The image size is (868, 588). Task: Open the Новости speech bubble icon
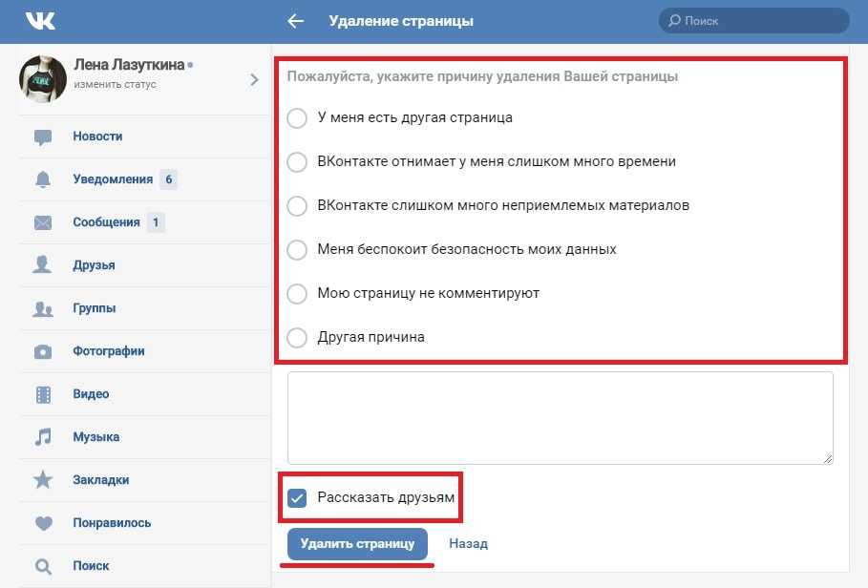point(43,136)
